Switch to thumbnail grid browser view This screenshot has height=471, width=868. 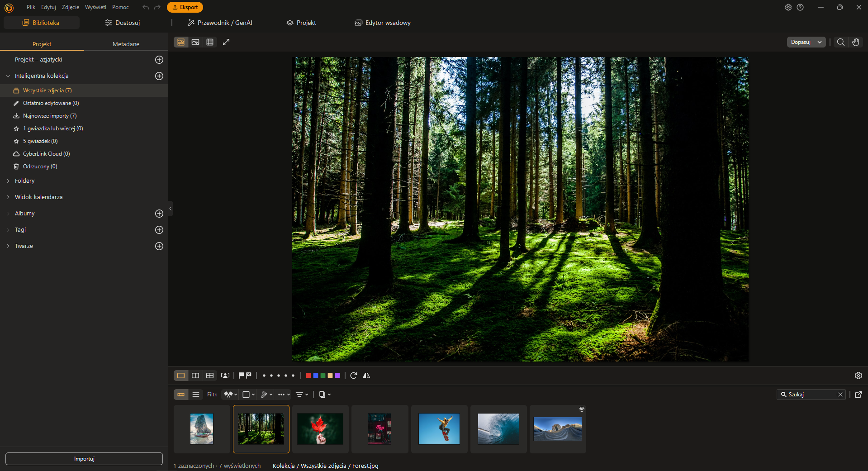pos(210,42)
